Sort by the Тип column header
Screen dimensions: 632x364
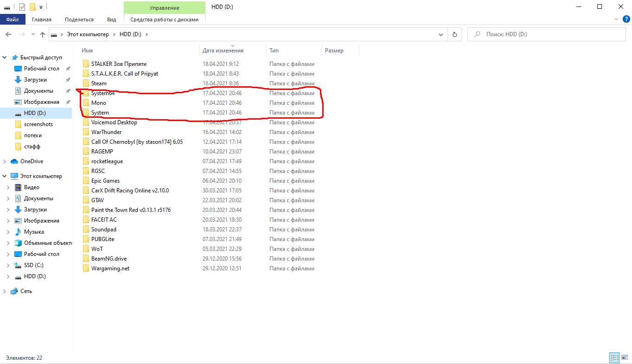pos(274,51)
